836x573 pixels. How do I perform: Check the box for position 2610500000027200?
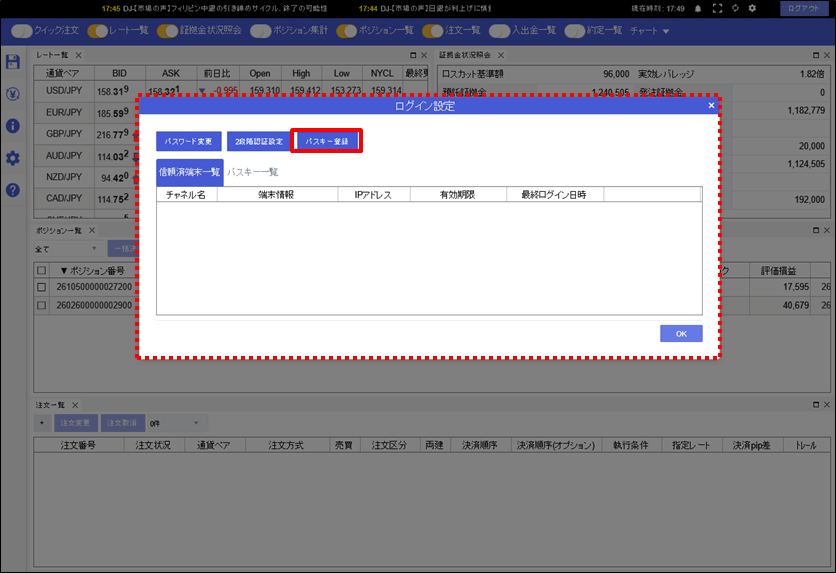click(x=42, y=287)
